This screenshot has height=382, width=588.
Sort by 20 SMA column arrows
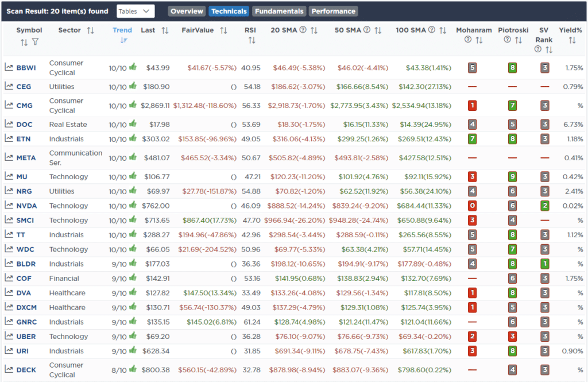[314, 30]
